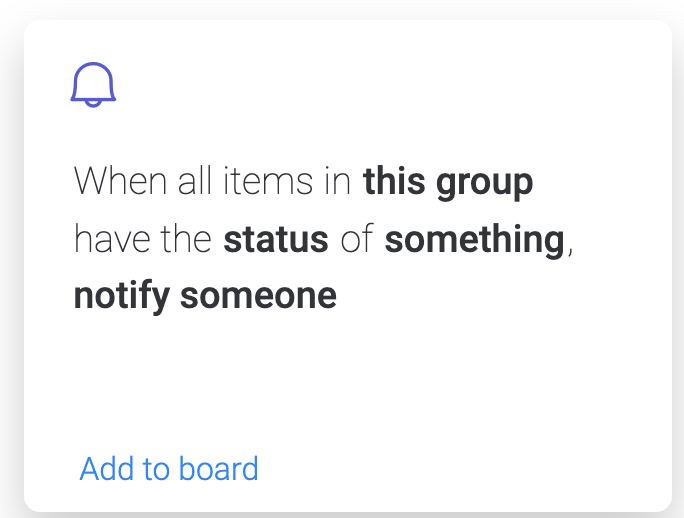Click the word 'all' in the trigger
The width and height of the screenshot is (684, 518).
[x=195, y=181]
